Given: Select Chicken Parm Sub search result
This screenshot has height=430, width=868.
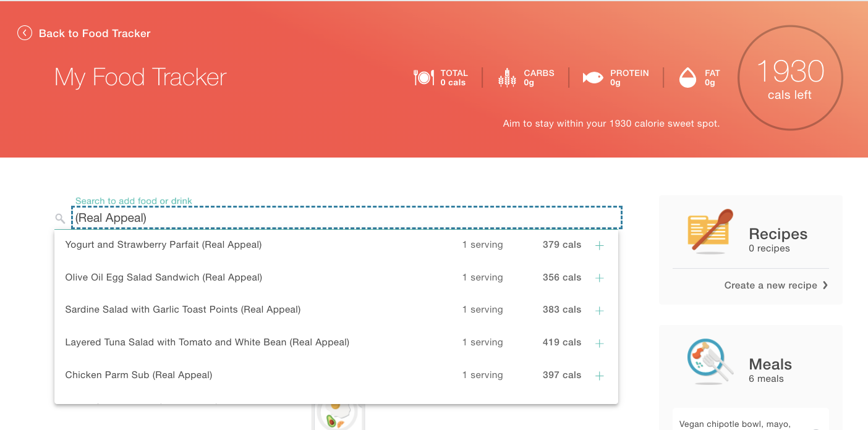Looking at the screenshot, I should click(138, 375).
